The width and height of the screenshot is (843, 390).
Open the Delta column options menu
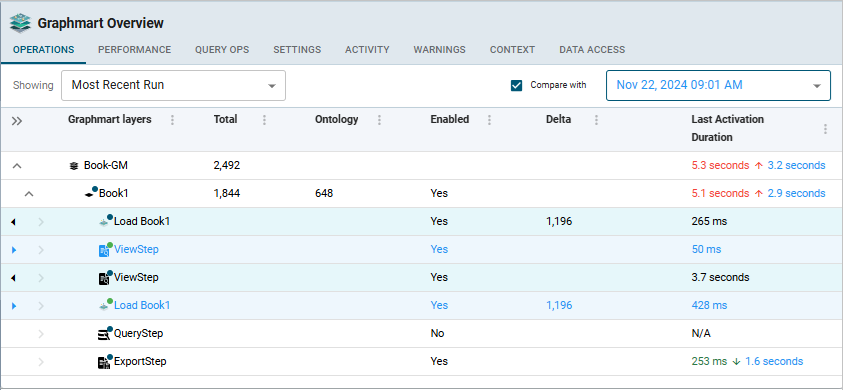point(596,120)
